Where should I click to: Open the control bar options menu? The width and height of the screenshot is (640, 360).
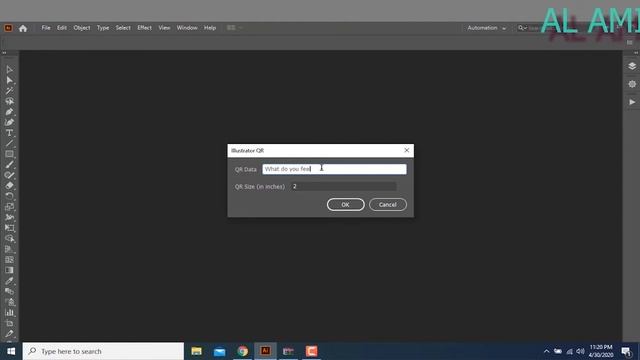coord(630,42)
